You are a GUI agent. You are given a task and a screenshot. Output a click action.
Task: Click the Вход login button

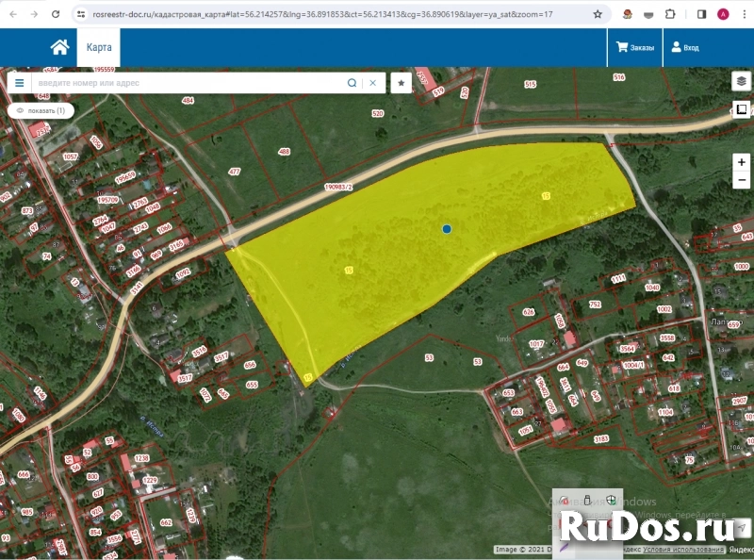(x=684, y=47)
